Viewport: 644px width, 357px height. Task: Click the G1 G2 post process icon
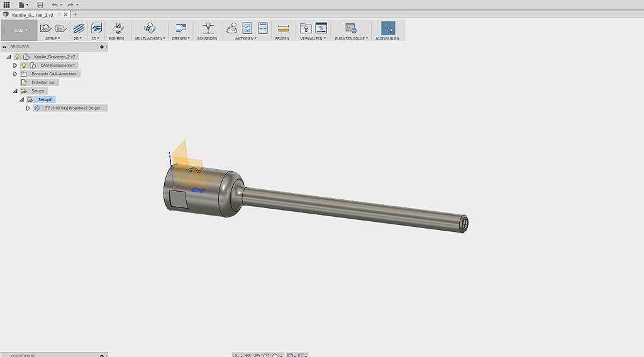(248, 28)
